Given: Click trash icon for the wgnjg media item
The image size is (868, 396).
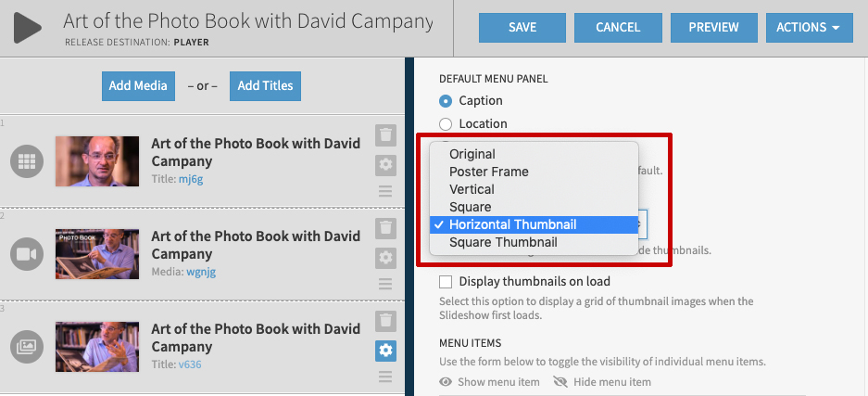Looking at the screenshot, I should (385, 228).
